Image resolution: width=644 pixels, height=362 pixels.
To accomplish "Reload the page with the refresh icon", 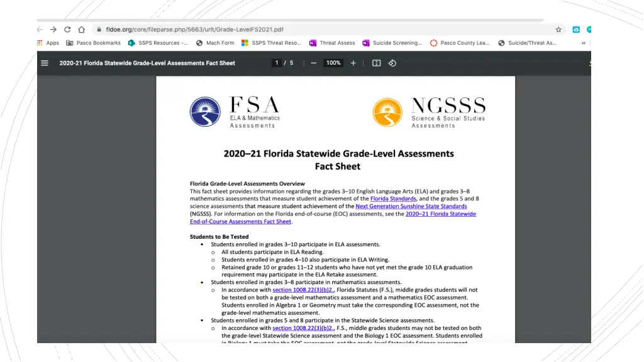I will (67, 30).
